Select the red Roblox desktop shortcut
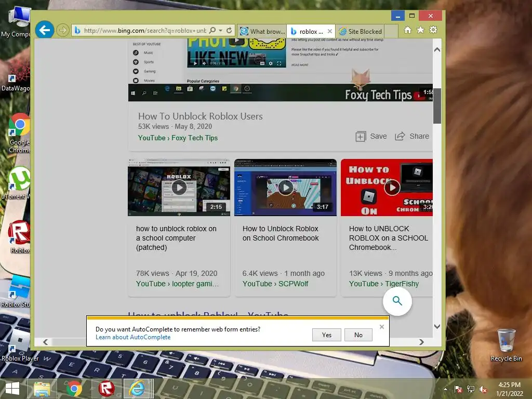The width and height of the screenshot is (532, 399). point(19,237)
